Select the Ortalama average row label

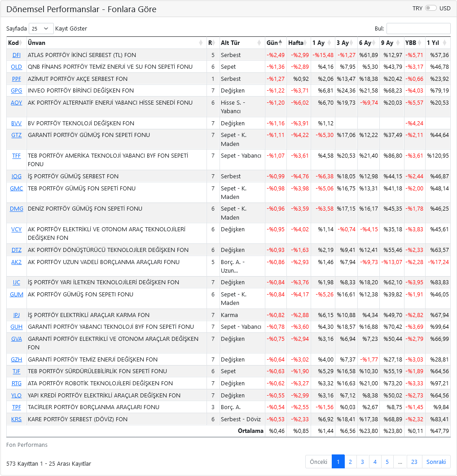coord(250,431)
